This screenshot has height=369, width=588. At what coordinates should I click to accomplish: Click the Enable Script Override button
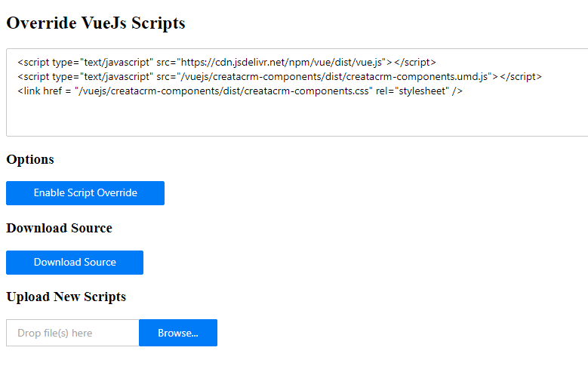[x=85, y=193]
